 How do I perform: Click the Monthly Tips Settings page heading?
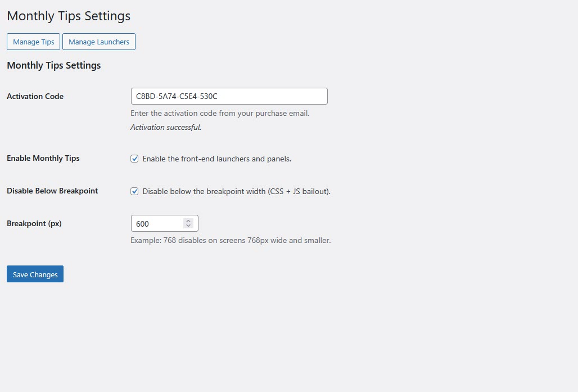[69, 16]
